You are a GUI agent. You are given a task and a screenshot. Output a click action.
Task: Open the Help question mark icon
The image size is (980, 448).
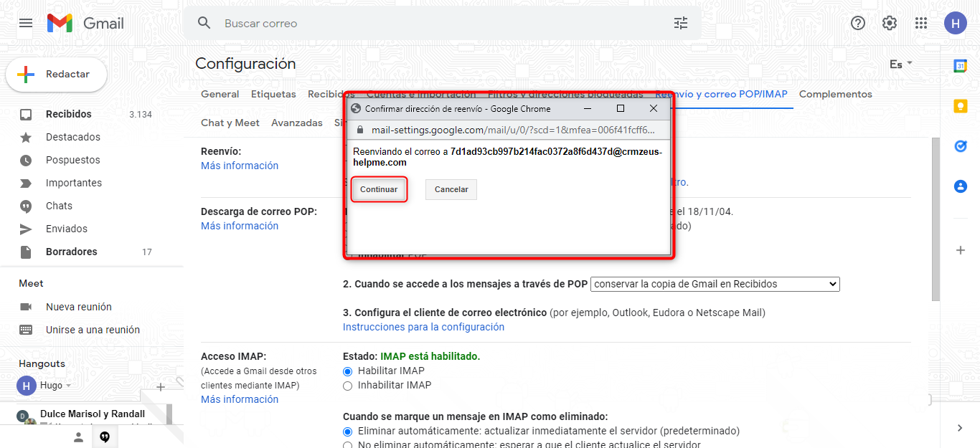tap(857, 23)
